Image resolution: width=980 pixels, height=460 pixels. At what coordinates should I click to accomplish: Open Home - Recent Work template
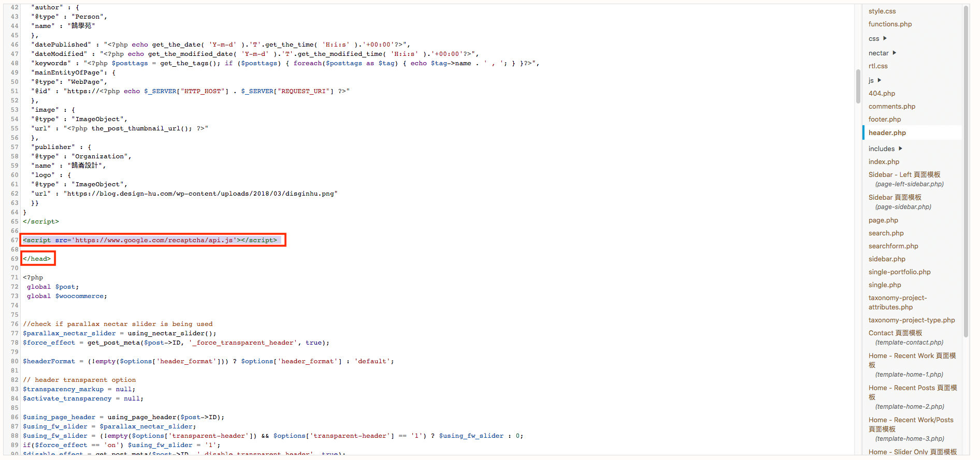[x=912, y=365]
